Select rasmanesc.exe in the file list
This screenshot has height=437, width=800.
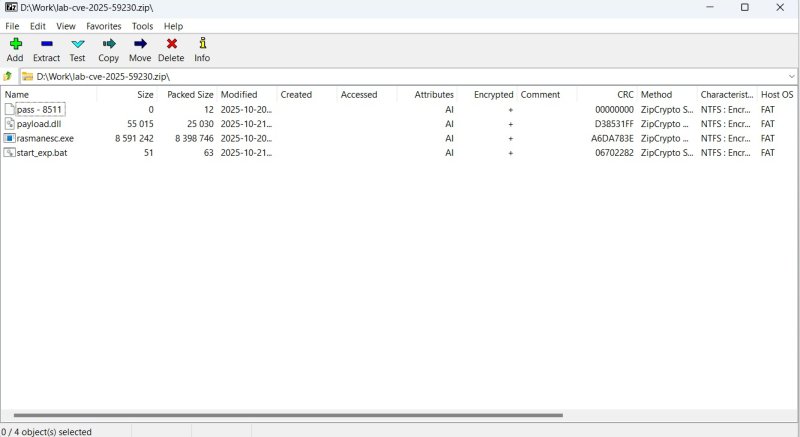(x=45, y=138)
